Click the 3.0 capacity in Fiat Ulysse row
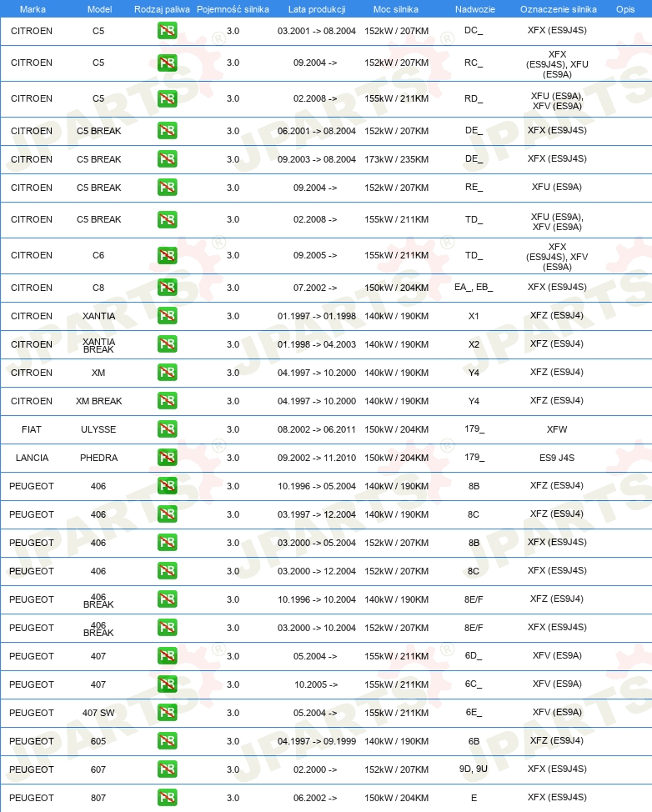This screenshot has height=812, width=652. point(233,429)
